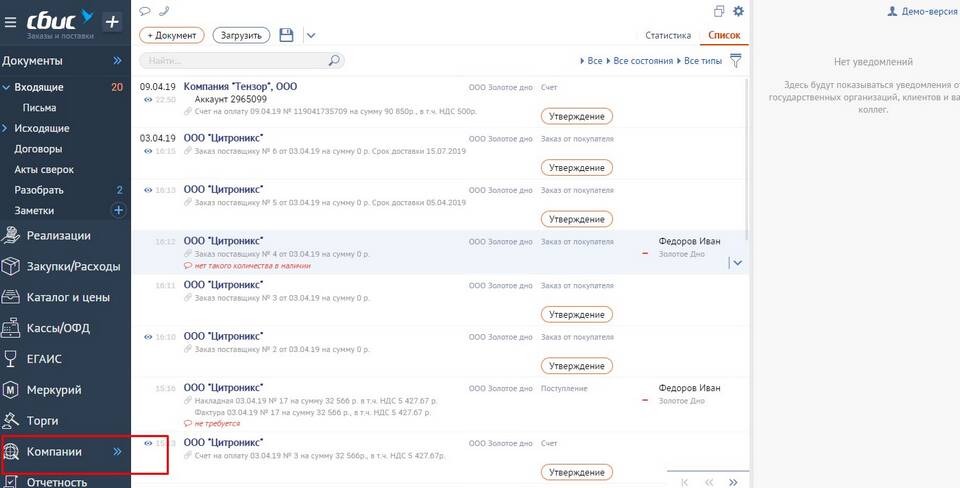The image size is (960, 488).
Task: Collapse the Входящие folder tree
Action: (x=5, y=87)
